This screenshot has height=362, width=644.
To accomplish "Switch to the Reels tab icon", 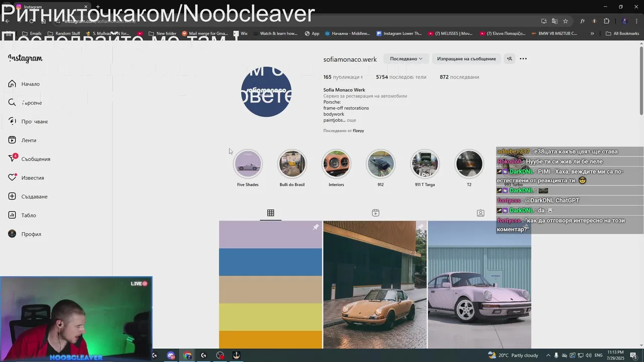I will coord(375,213).
